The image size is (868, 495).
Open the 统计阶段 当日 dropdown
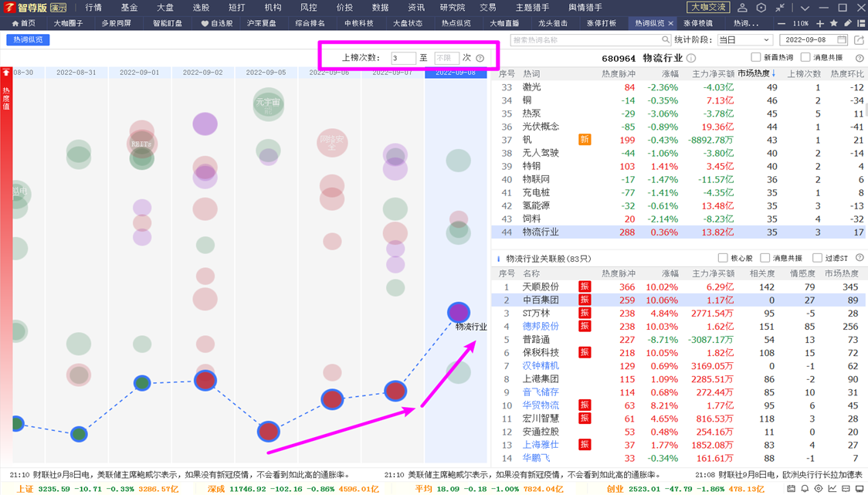coord(744,40)
